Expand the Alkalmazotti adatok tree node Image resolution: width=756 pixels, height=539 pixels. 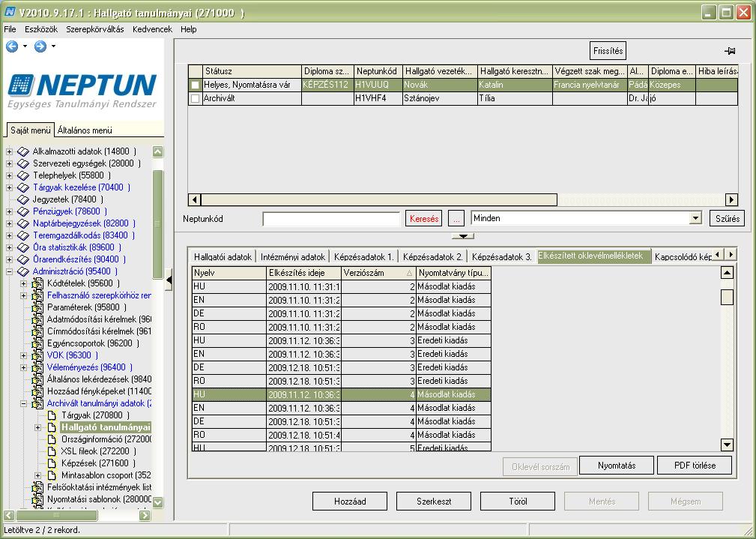[9, 151]
